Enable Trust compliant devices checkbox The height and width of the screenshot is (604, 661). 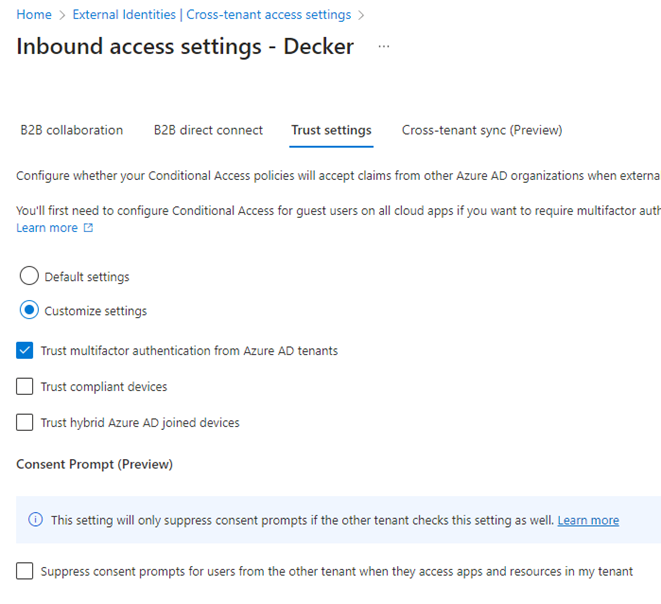coord(24,386)
